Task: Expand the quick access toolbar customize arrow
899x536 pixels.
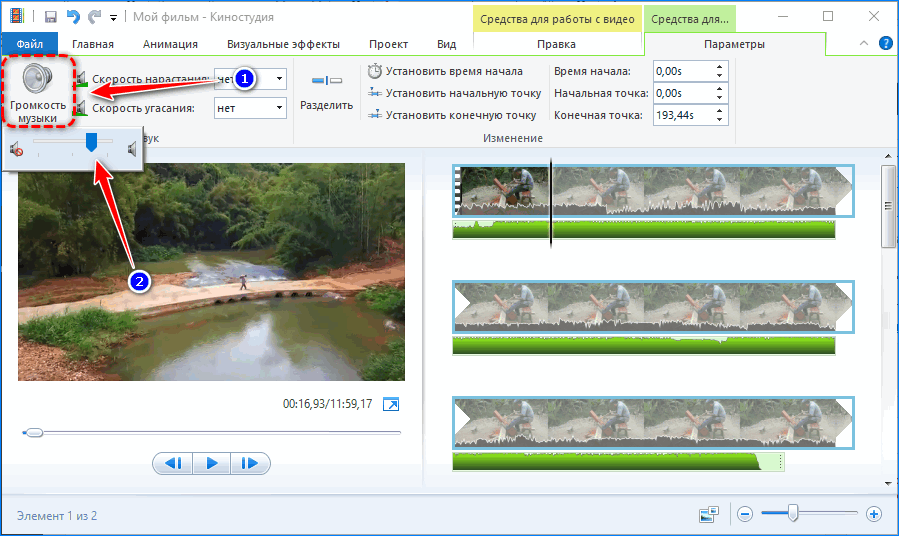Action: coord(113,18)
